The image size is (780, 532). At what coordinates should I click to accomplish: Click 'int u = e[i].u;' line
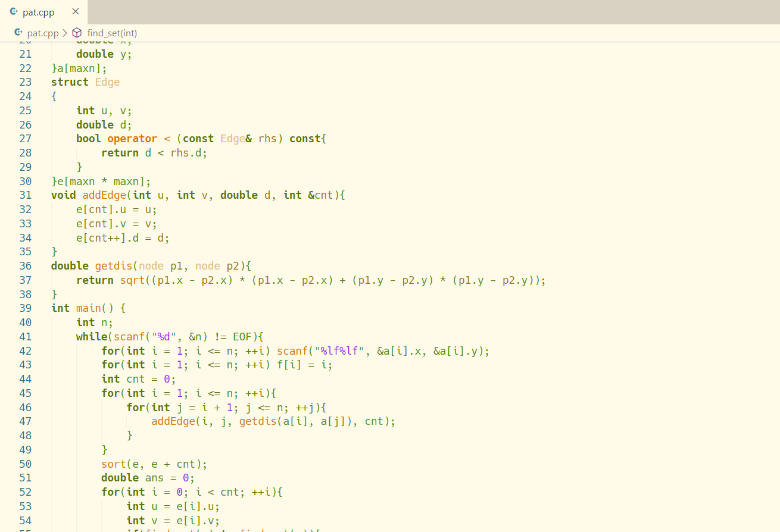(x=173, y=506)
